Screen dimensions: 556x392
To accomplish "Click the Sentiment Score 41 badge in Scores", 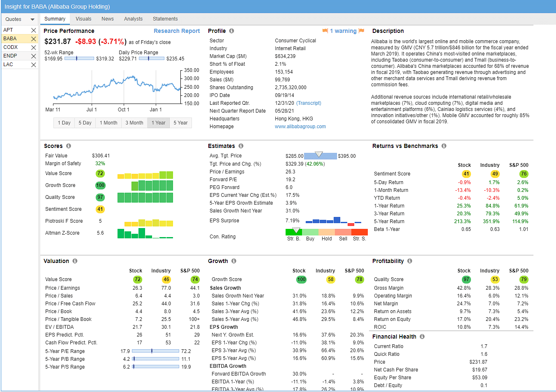I will tap(100, 209).
